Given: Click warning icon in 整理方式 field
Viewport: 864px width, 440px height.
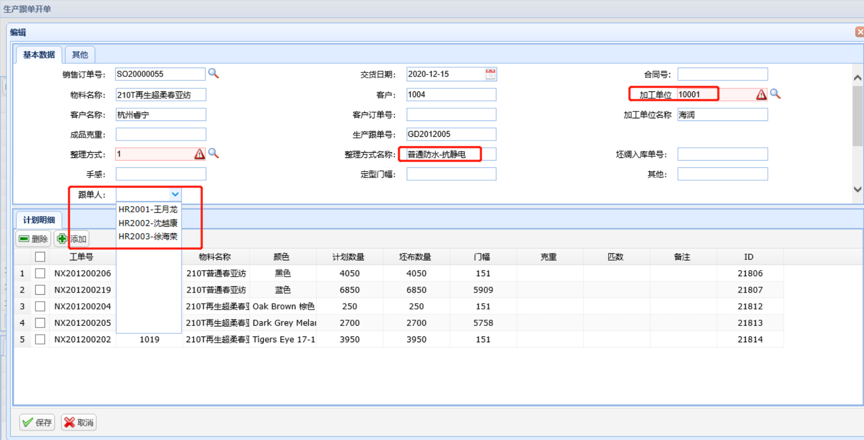Looking at the screenshot, I should (x=199, y=154).
